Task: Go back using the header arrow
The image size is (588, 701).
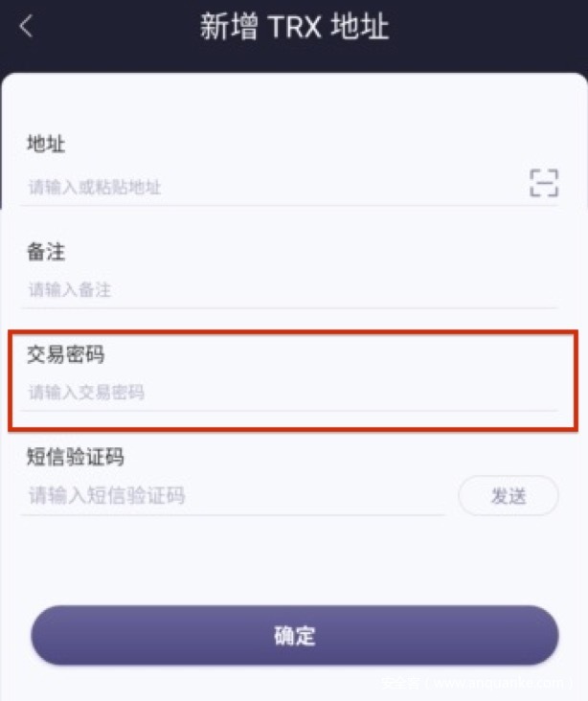Action: click(x=26, y=26)
